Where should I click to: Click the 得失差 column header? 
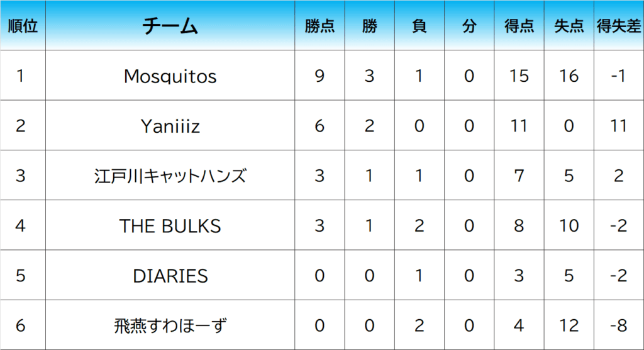(x=619, y=26)
